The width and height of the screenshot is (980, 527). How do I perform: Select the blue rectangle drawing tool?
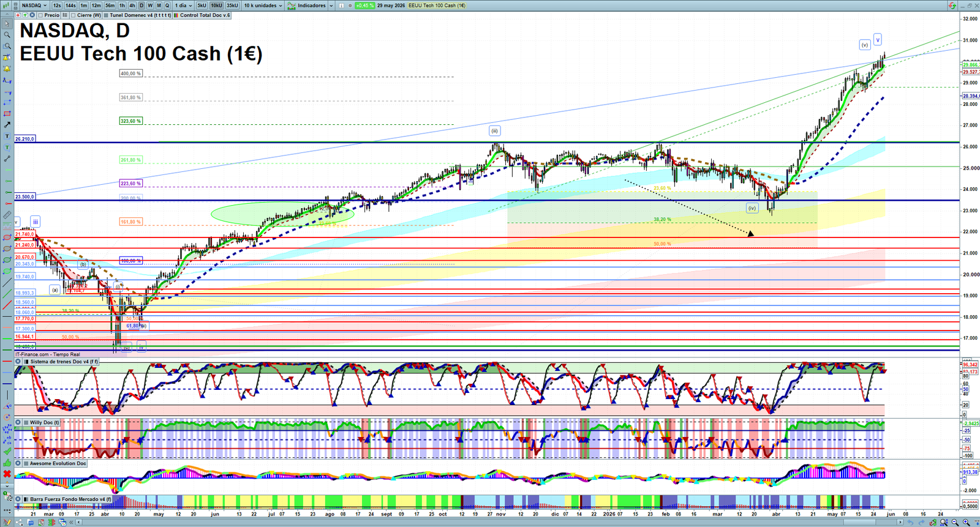pos(7,102)
